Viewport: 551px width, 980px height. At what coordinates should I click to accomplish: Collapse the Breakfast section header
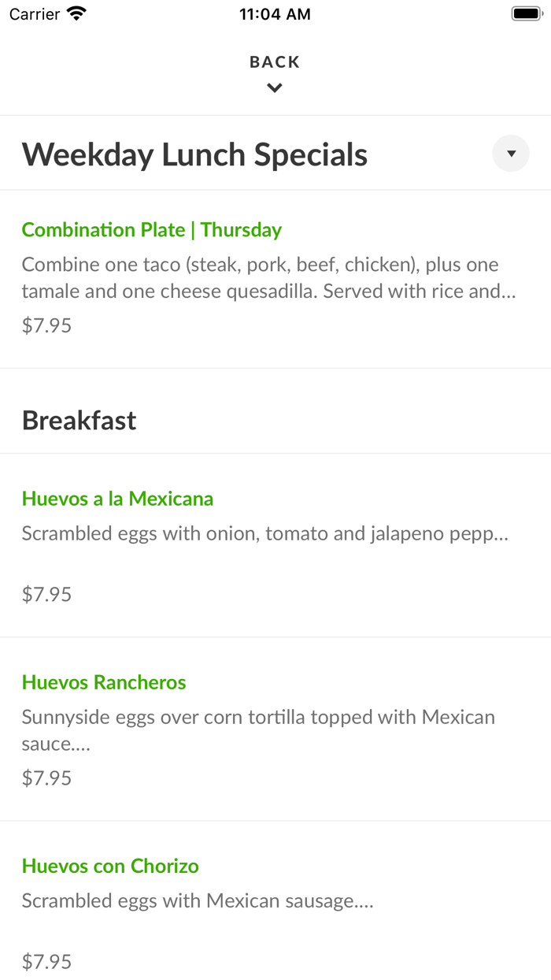point(79,420)
